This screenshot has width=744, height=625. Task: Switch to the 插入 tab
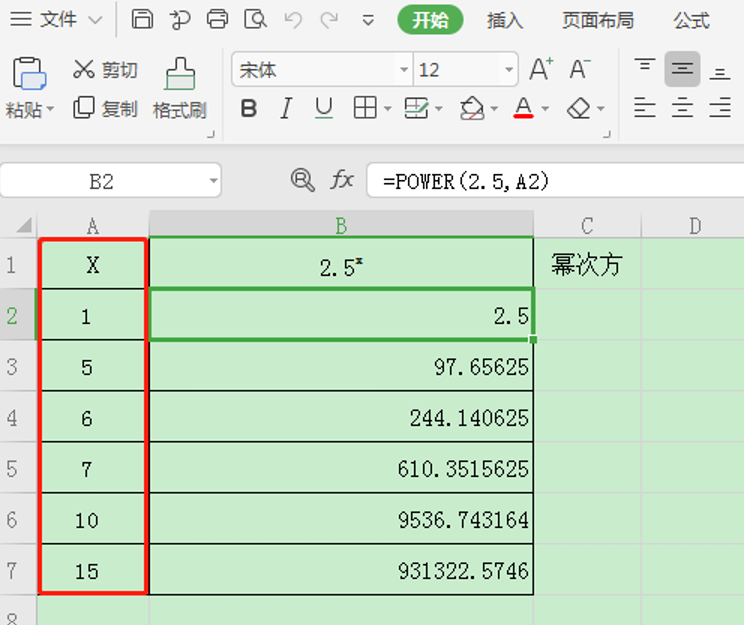[x=504, y=20]
